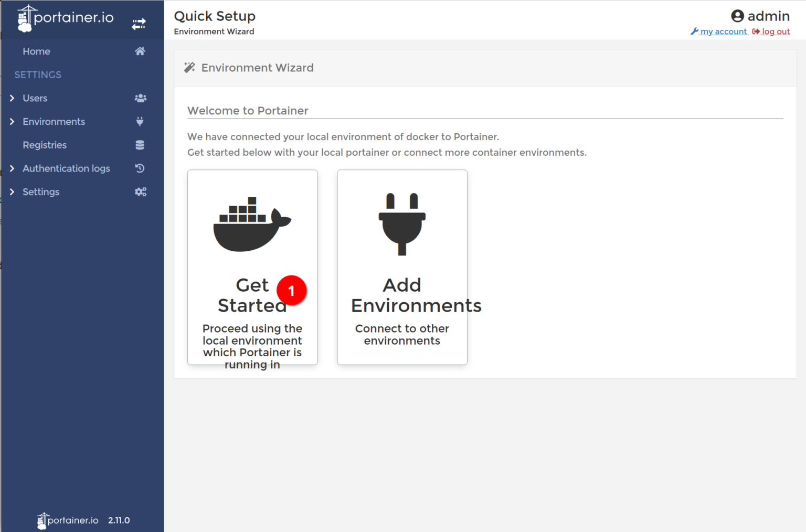
Task: Click the Environments plug icon in sidebar
Action: coord(140,122)
